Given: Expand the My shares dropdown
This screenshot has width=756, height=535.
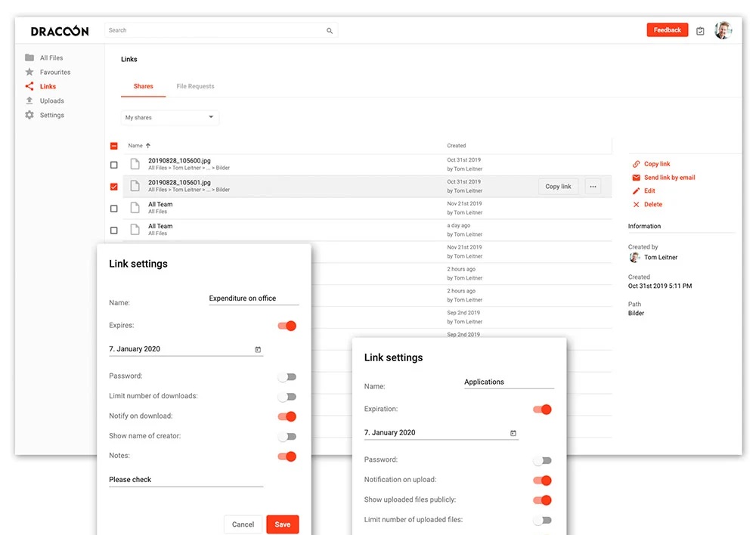Looking at the screenshot, I should (x=170, y=118).
